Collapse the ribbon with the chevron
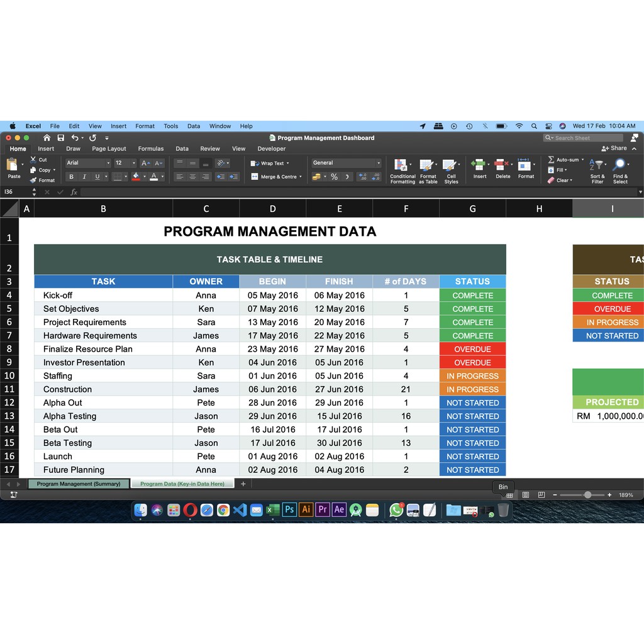The width and height of the screenshot is (644, 644). (634, 148)
